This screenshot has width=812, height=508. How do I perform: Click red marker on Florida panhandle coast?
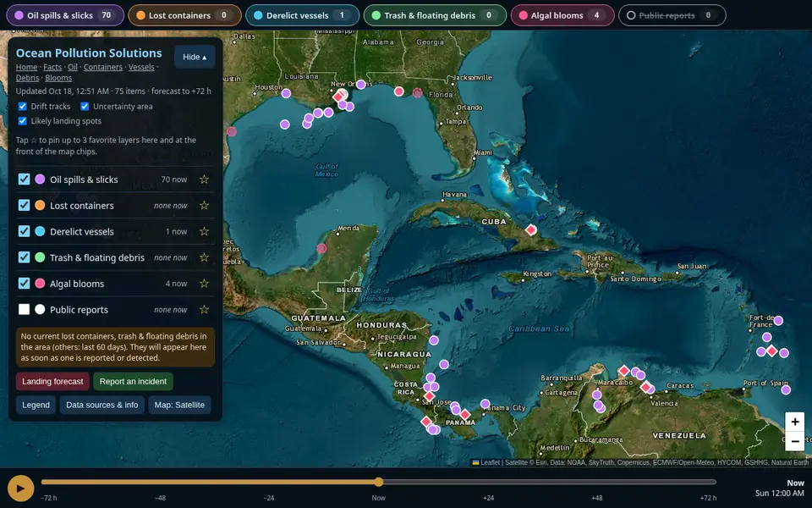pyautogui.click(x=398, y=91)
